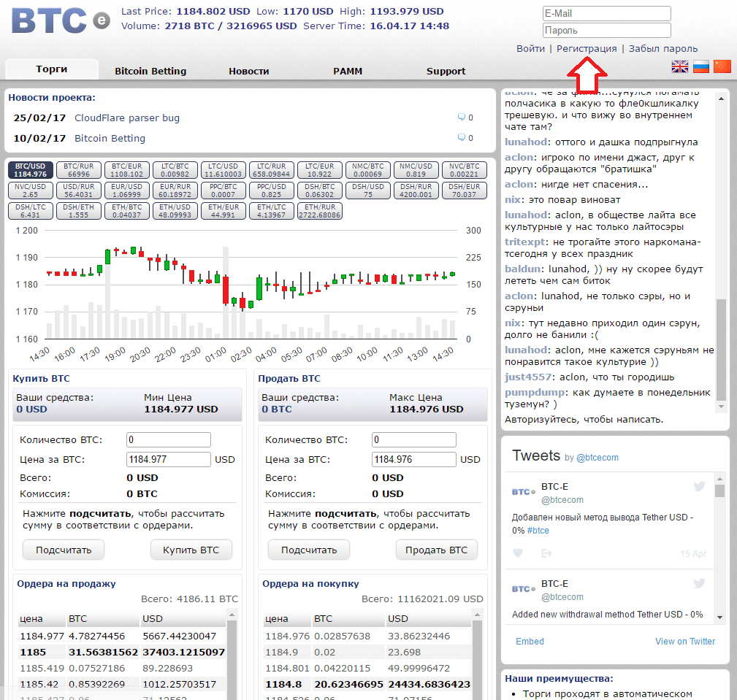Click the Пароль password field
The height and width of the screenshot is (700, 737).
click(606, 30)
